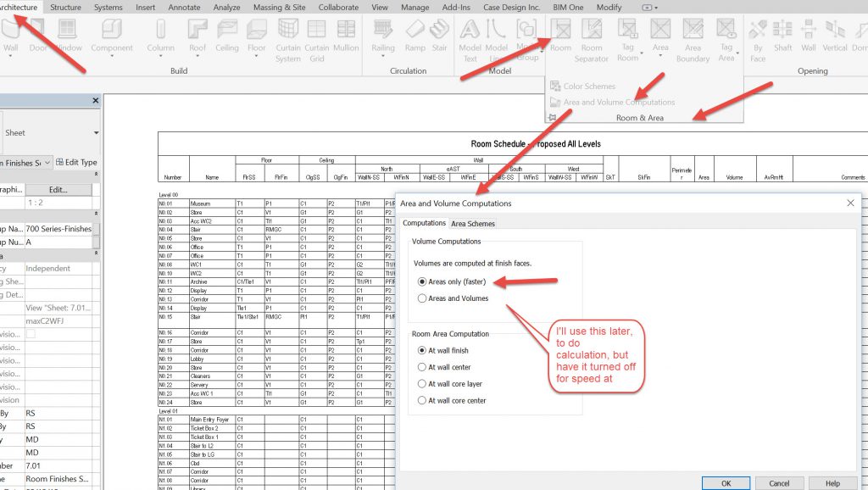Select the Roof tool icon
The width and height of the screenshot is (868, 490).
(x=198, y=36)
